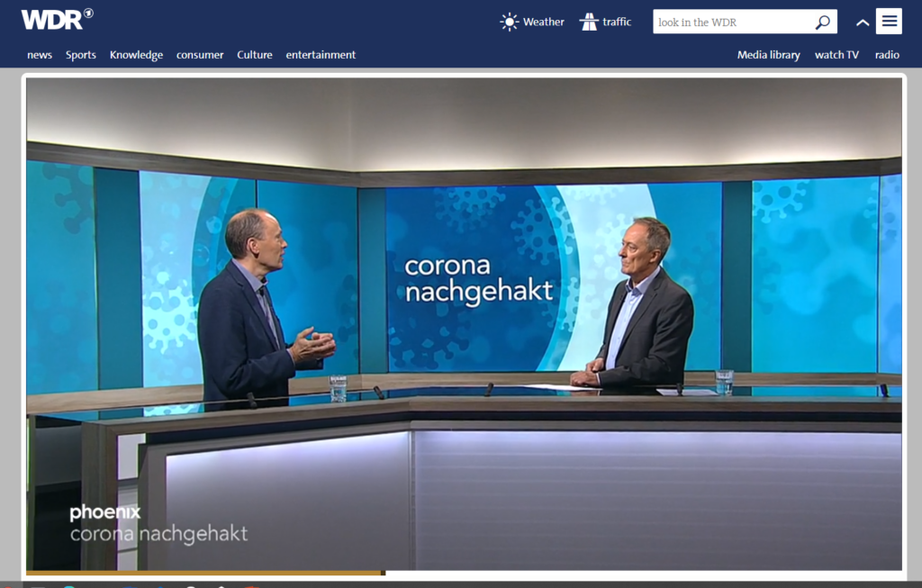Seek on the video progress bar

[x=464, y=572]
